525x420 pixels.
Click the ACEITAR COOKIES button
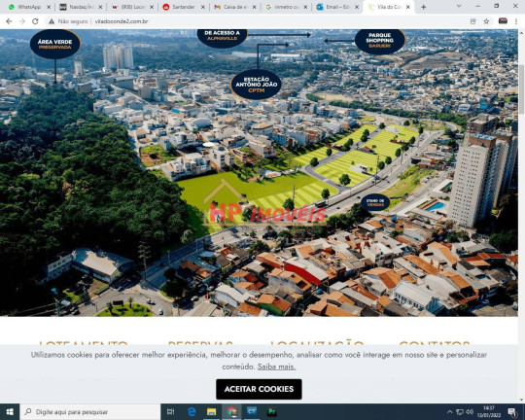tap(259, 389)
